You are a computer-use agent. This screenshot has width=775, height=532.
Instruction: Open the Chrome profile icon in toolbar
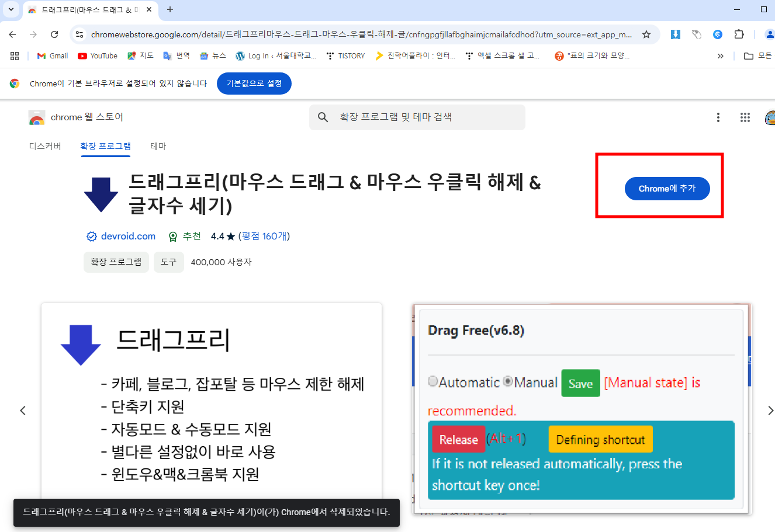coord(770,34)
